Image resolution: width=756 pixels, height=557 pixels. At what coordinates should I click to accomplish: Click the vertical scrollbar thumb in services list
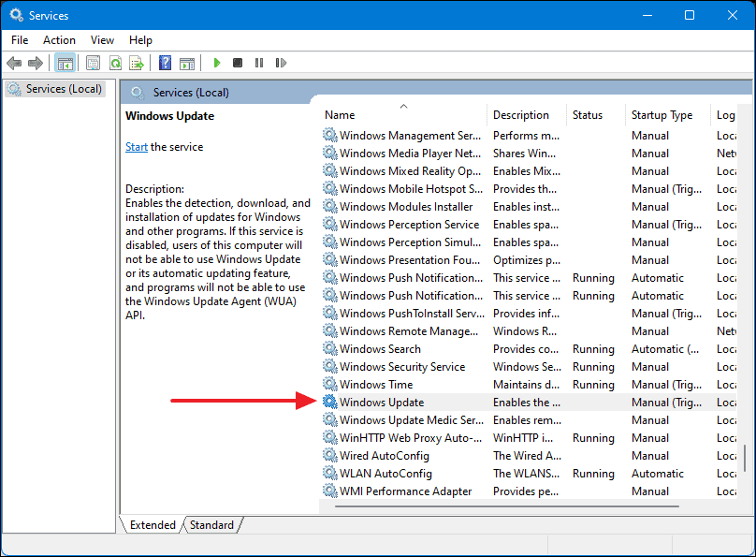[745, 458]
